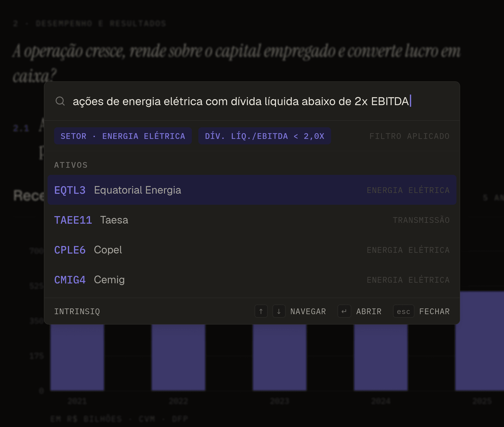
Task: Click the INTRINSIQ brand label
Action: click(77, 312)
